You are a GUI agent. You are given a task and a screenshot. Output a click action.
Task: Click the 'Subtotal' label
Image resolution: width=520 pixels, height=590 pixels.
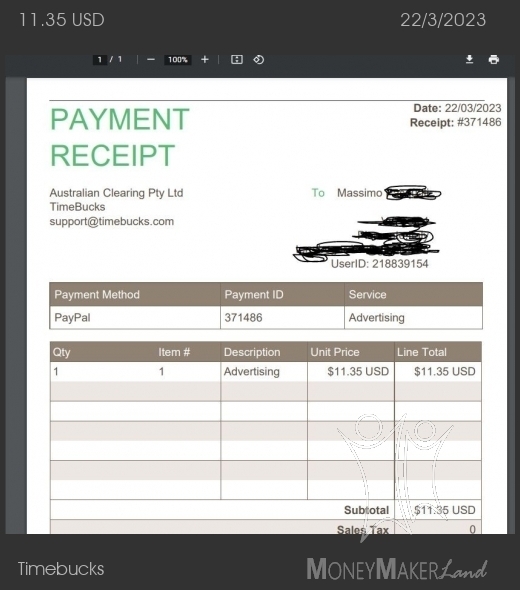pos(366,510)
